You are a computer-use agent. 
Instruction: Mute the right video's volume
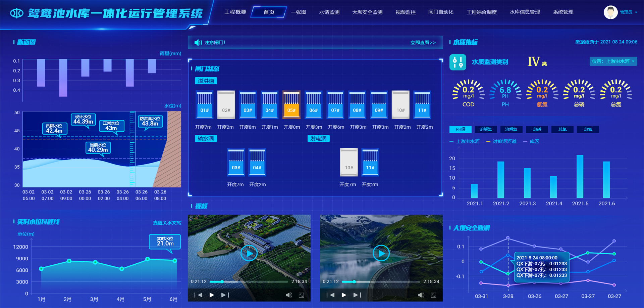(x=421, y=295)
